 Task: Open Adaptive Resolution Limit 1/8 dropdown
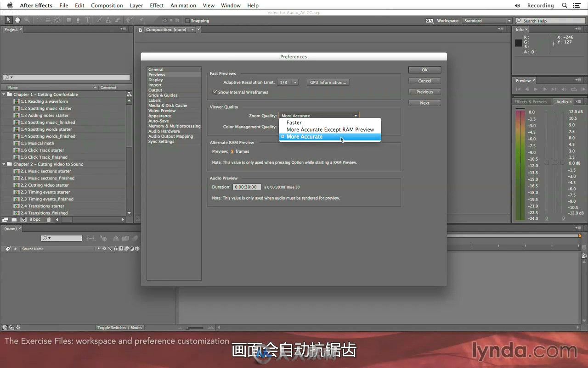288,82
